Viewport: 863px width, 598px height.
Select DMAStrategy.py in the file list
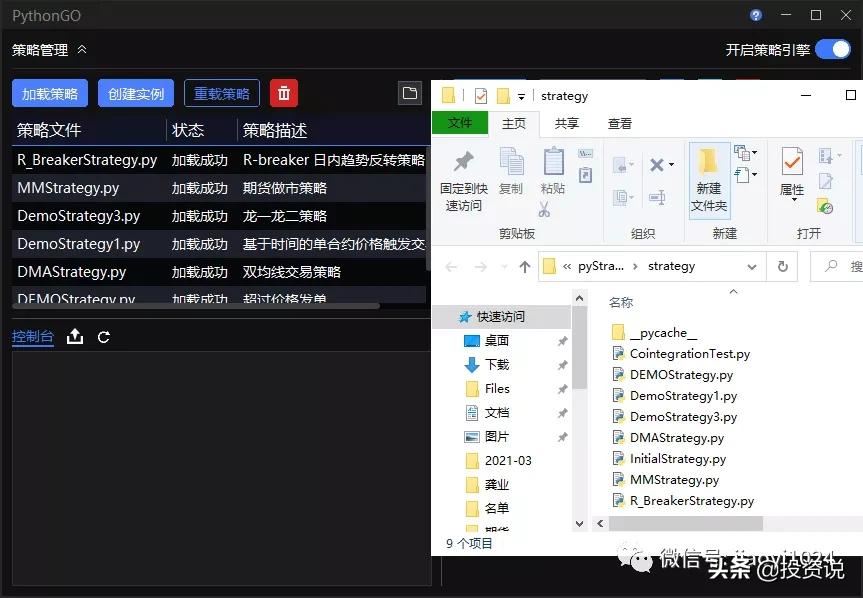coord(678,437)
